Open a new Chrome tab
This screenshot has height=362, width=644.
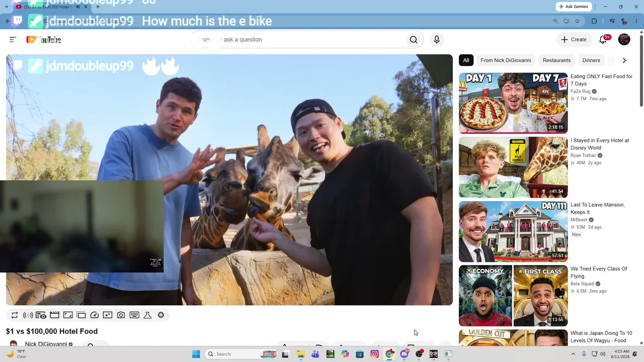[x=98, y=7]
